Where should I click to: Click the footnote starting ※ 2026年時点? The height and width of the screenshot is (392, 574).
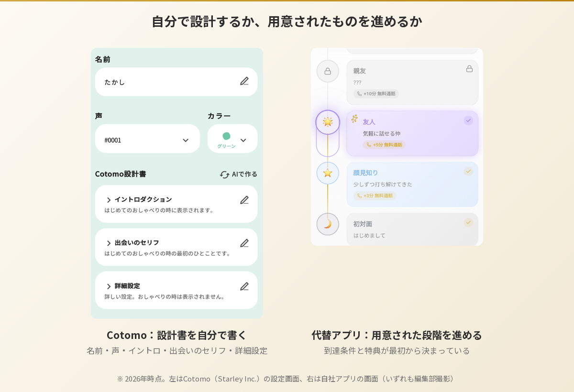pyautogui.click(x=287, y=379)
